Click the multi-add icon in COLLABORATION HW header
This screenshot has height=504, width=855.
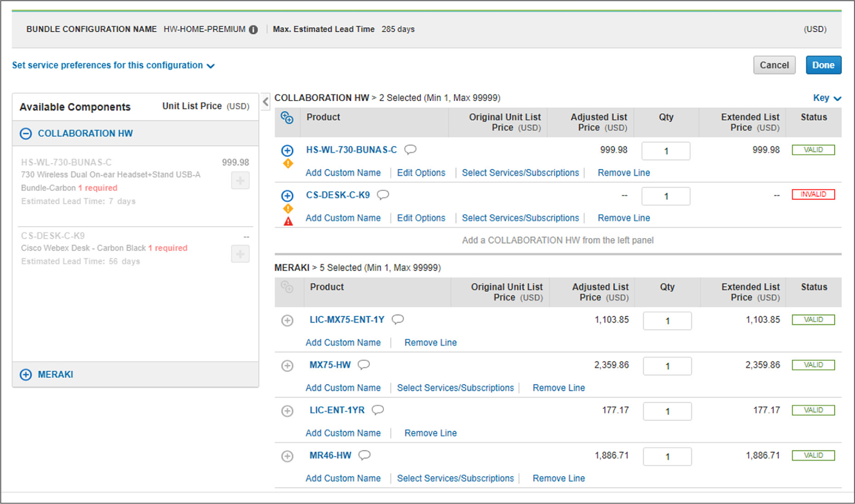[x=287, y=118]
